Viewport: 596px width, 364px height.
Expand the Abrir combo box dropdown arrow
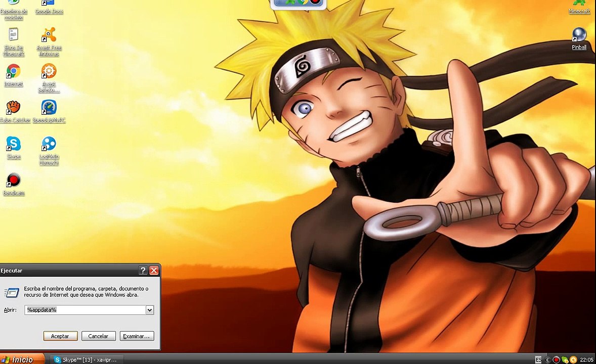150,310
